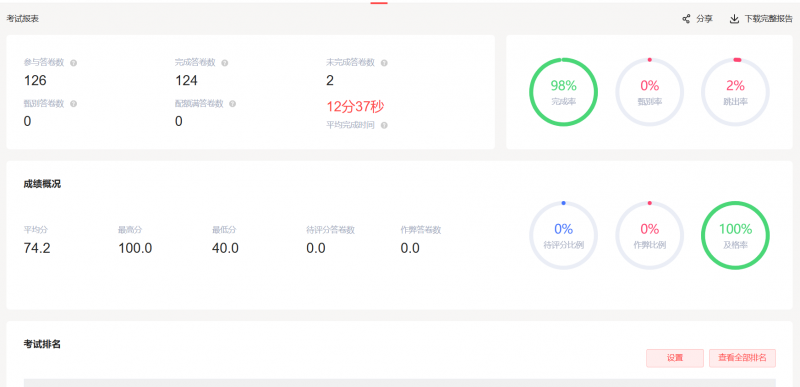The height and width of the screenshot is (387, 800).
Task: Select the 98% 完成率 progress ring
Action: pyautogui.click(x=563, y=92)
